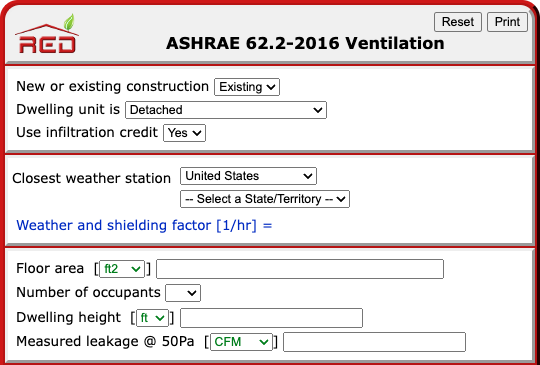540x365 pixels.
Task: Click the ASHRAE 62.2-2016 Ventilation title
Action: 305,43
